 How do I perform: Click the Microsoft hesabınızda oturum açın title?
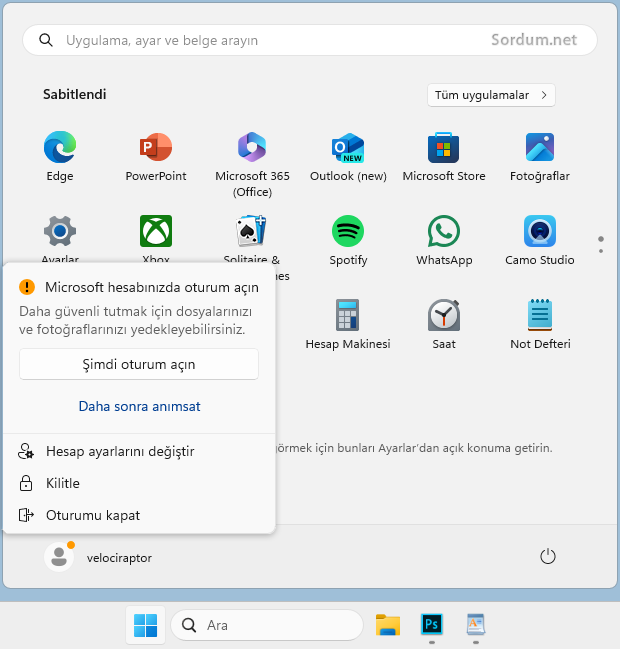coord(152,287)
